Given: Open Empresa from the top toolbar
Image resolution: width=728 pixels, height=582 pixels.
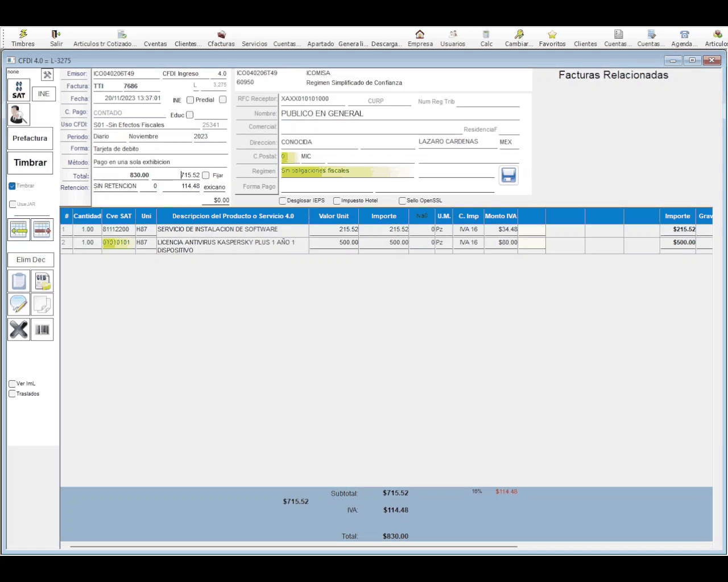Looking at the screenshot, I should pos(420,38).
